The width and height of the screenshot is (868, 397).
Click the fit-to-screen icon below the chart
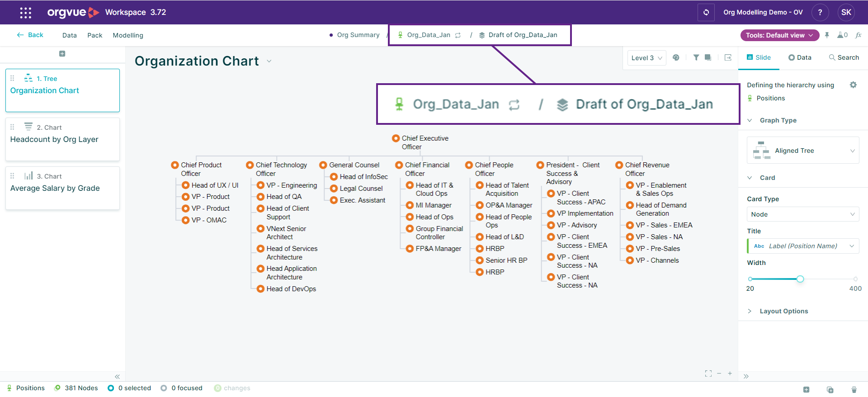(x=708, y=373)
